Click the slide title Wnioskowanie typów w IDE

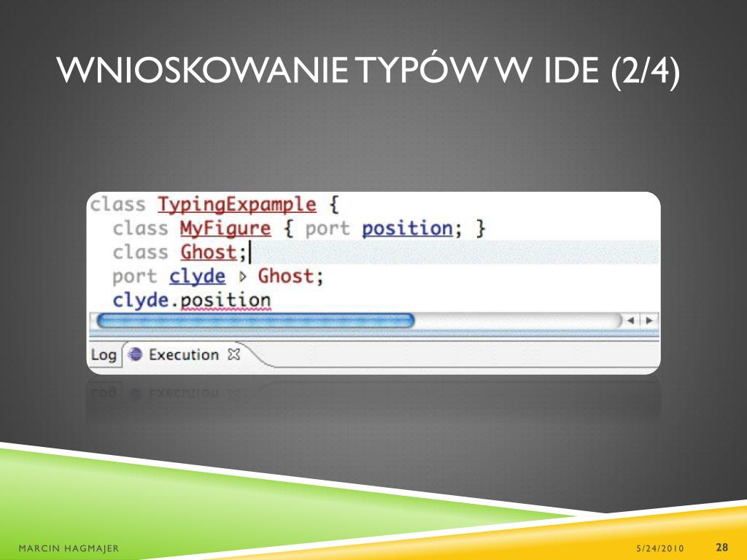[368, 70]
